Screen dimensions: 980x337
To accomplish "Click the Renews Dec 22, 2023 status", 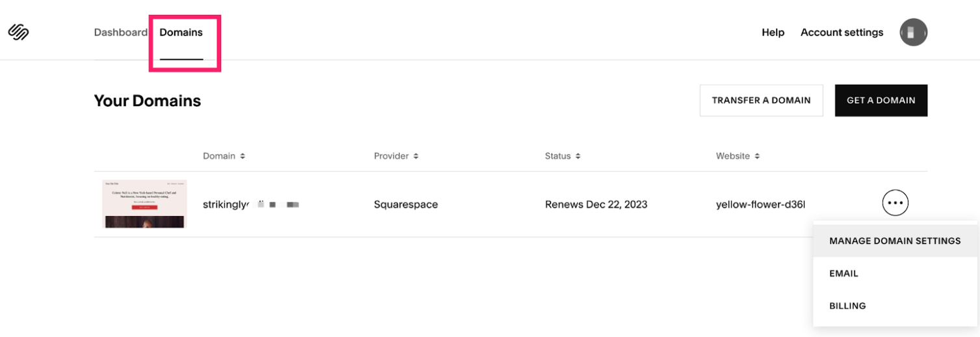I will (x=596, y=204).
